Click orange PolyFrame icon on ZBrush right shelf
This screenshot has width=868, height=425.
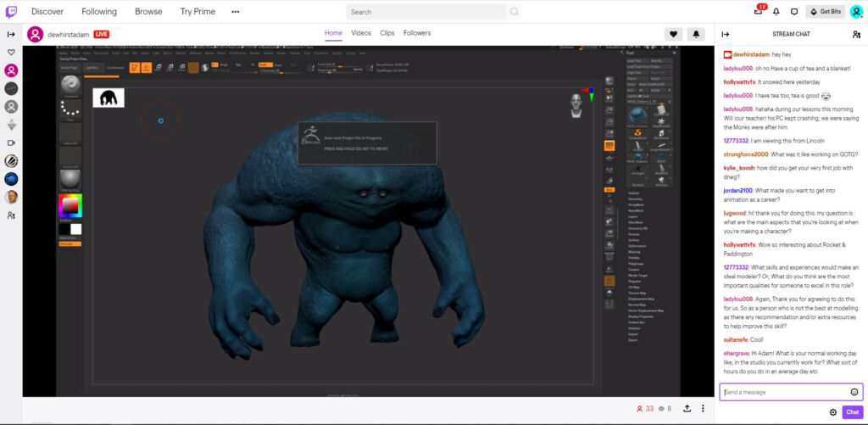pyautogui.click(x=609, y=146)
